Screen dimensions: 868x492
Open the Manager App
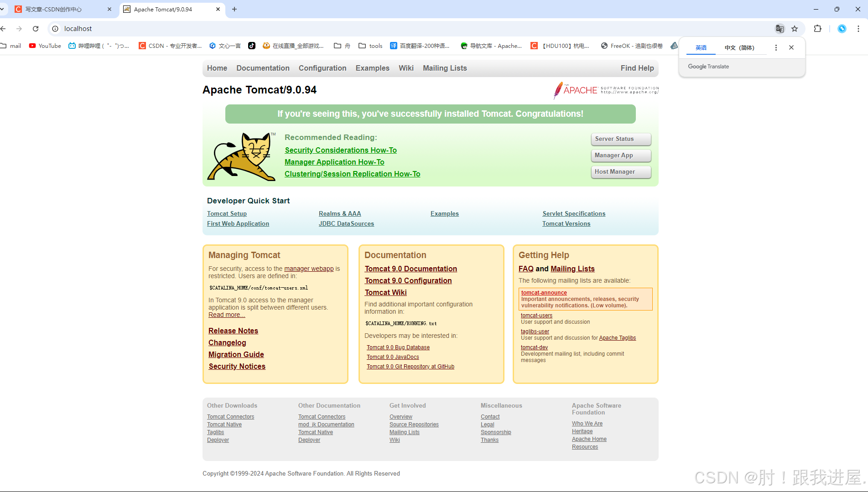pyautogui.click(x=621, y=155)
